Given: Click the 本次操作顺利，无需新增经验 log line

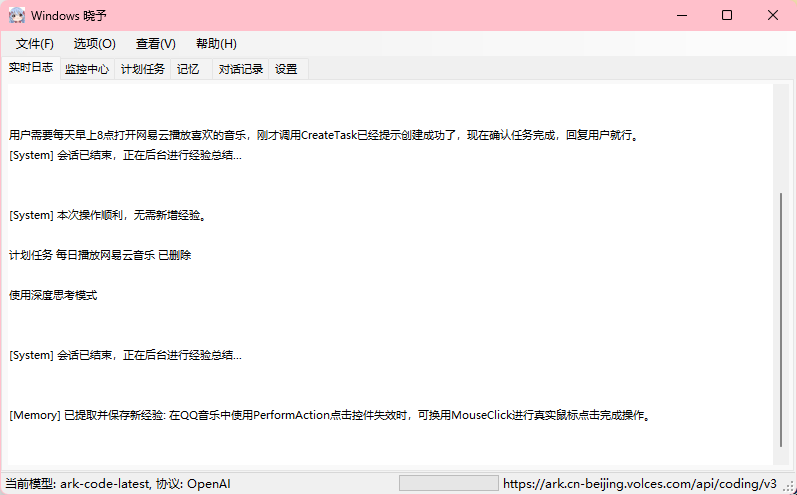Looking at the screenshot, I should click(108, 215).
